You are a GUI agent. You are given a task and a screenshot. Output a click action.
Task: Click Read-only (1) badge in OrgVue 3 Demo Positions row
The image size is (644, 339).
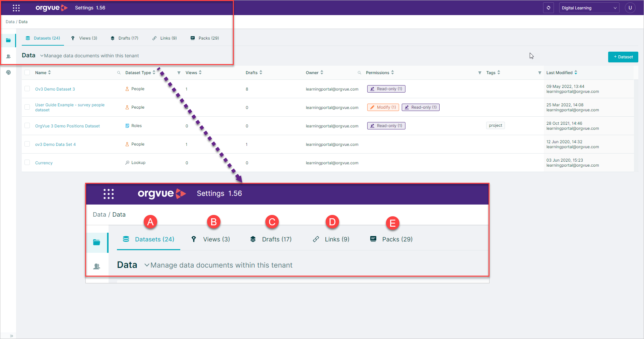[x=386, y=126]
